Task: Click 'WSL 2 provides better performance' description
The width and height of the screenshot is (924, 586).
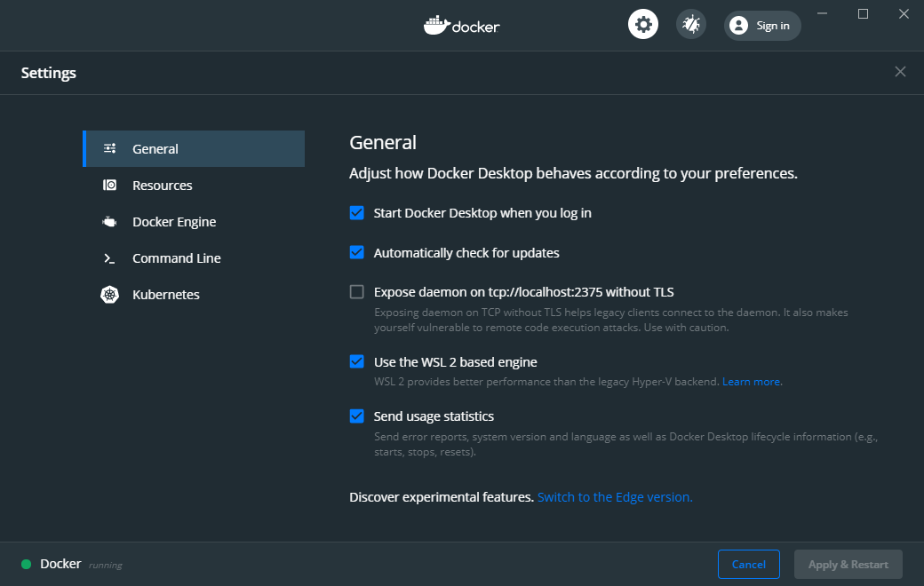Action: pyautogui.click(x=547, y=382)
